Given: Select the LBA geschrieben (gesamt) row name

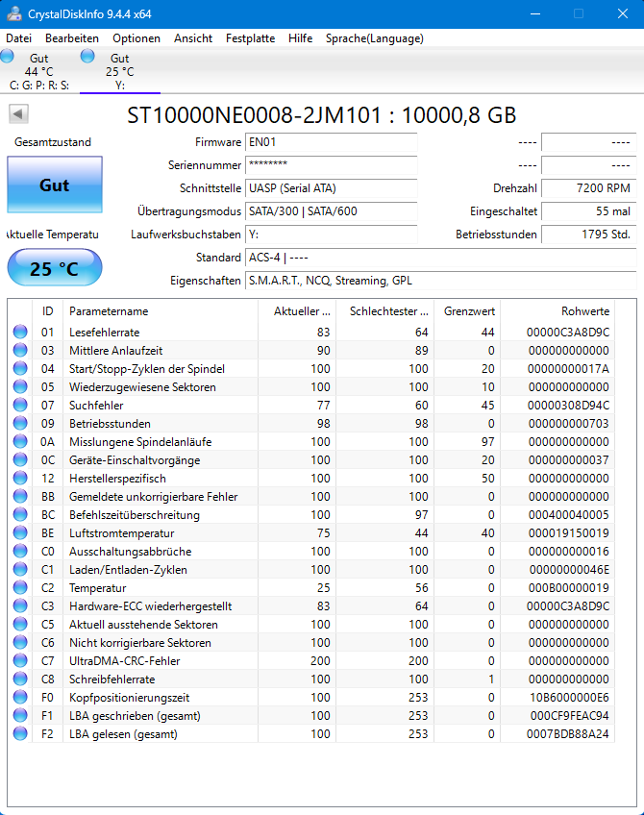Looking at the screenshot, I should [135, 716].
